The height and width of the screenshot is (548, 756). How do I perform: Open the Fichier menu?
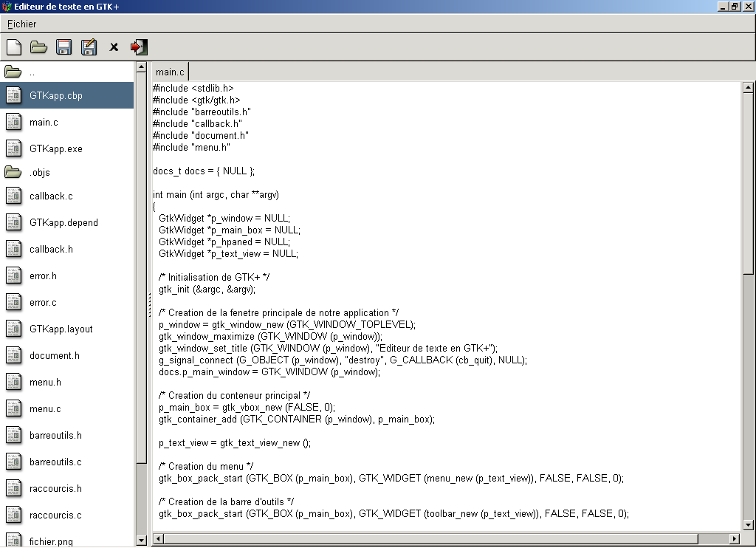pyautogui.click(x=22, y=24)
